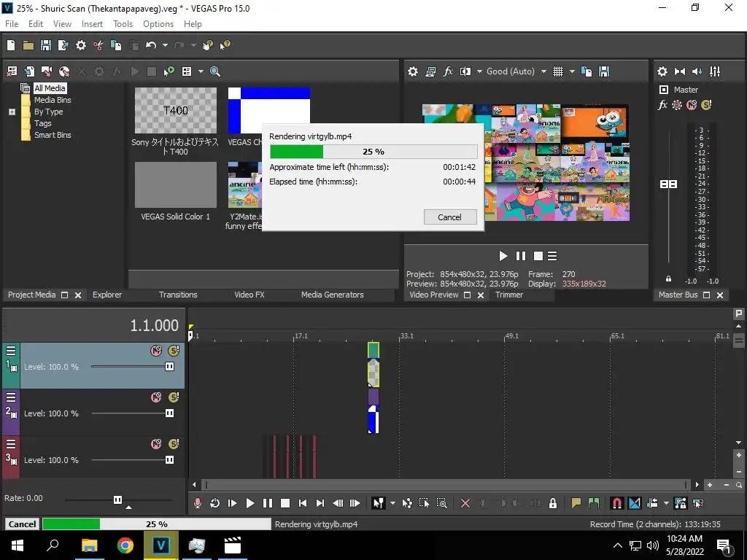Open the Tools menu

coord(123,24)
